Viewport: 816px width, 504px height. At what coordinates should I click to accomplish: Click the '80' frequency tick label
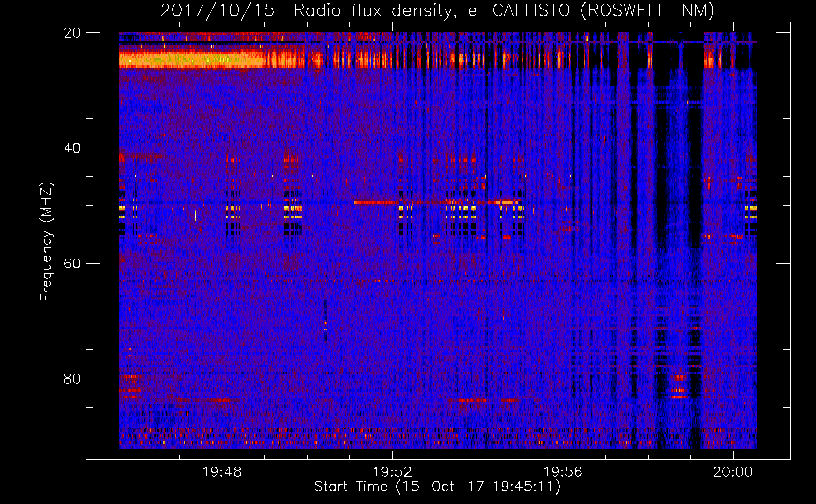point(72,379)
